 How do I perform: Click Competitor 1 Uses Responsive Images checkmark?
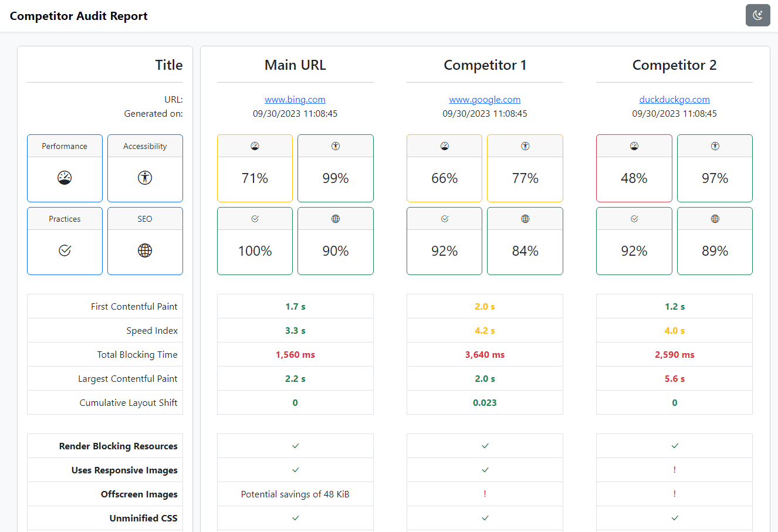coord(485,470)
